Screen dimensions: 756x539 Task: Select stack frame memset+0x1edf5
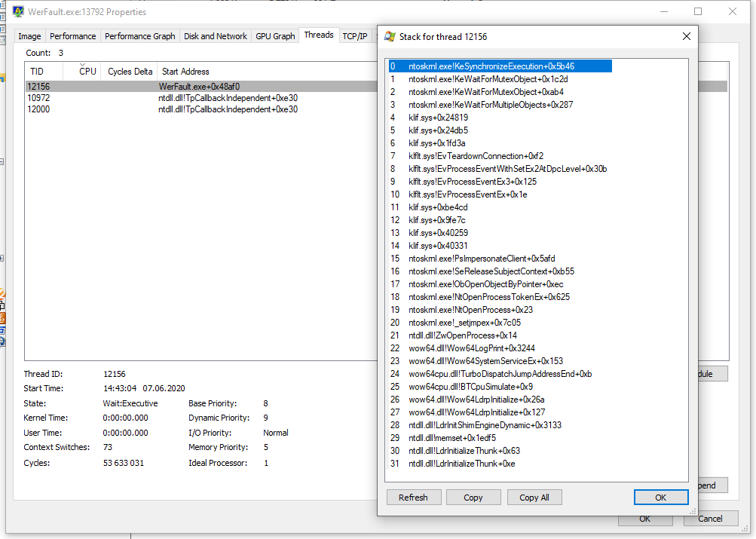(500, 438)
